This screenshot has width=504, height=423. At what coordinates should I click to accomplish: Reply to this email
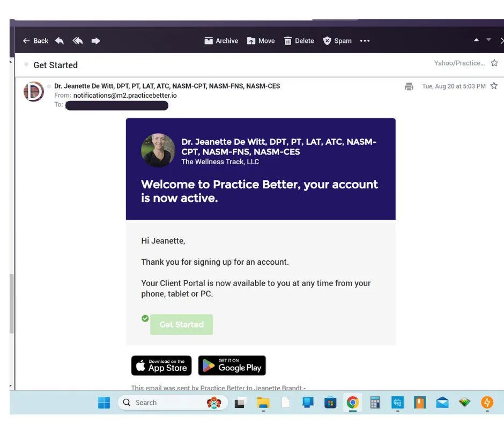(60, 41)
